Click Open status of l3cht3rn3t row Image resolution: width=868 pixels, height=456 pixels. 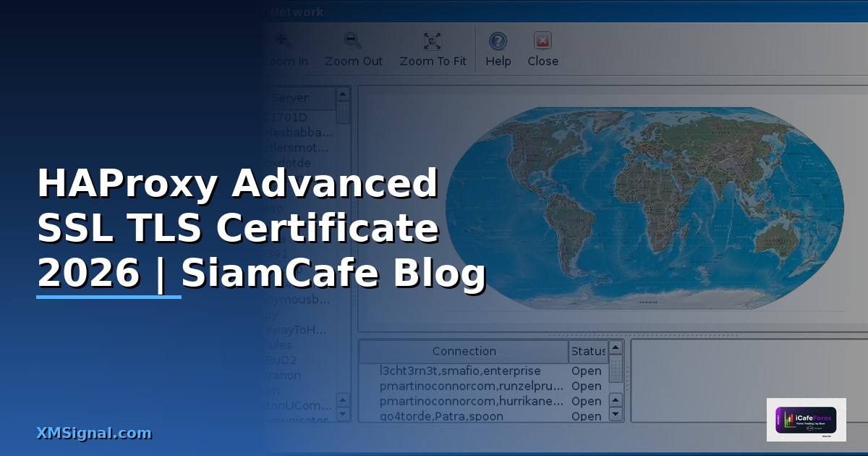[587, 371]
